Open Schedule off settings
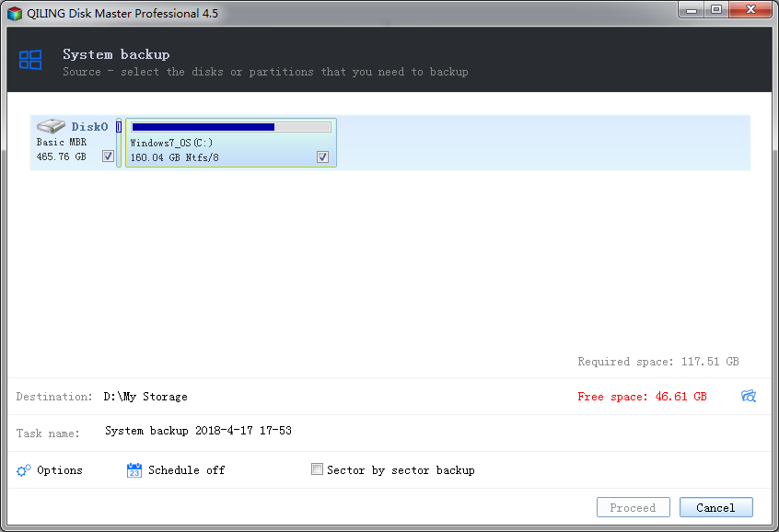This screenshot has height=532, width=779. [x=186, y=470]
